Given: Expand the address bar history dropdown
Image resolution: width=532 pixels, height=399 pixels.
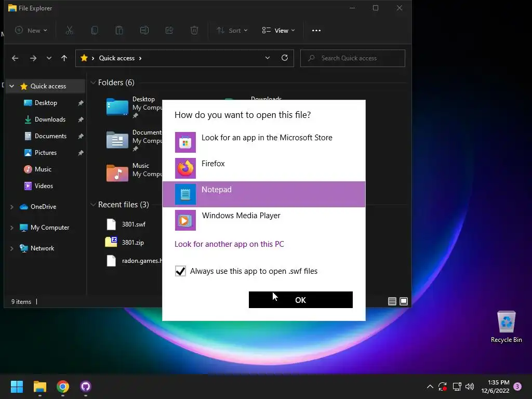Looking at the screenshot, I should 268,58.
